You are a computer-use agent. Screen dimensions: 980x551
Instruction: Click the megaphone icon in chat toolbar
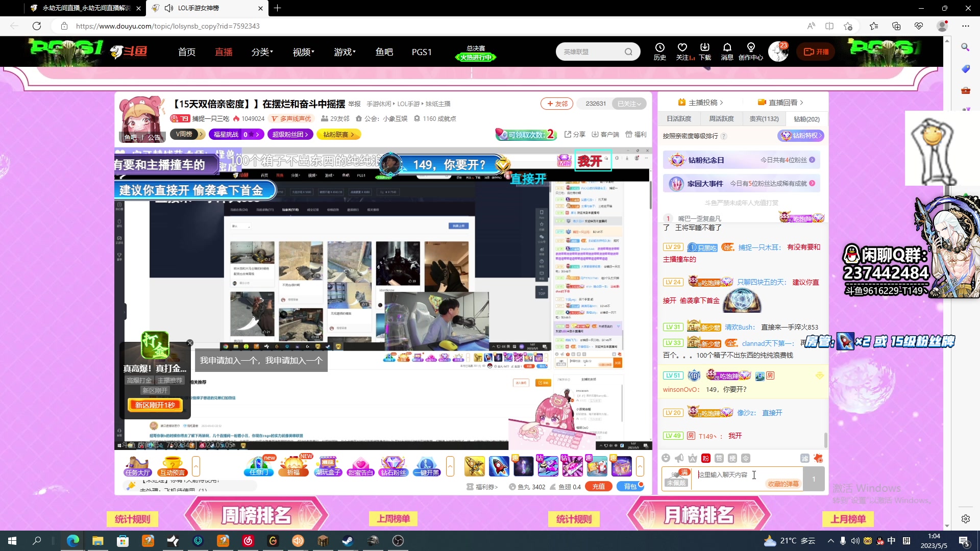point(679,458)
